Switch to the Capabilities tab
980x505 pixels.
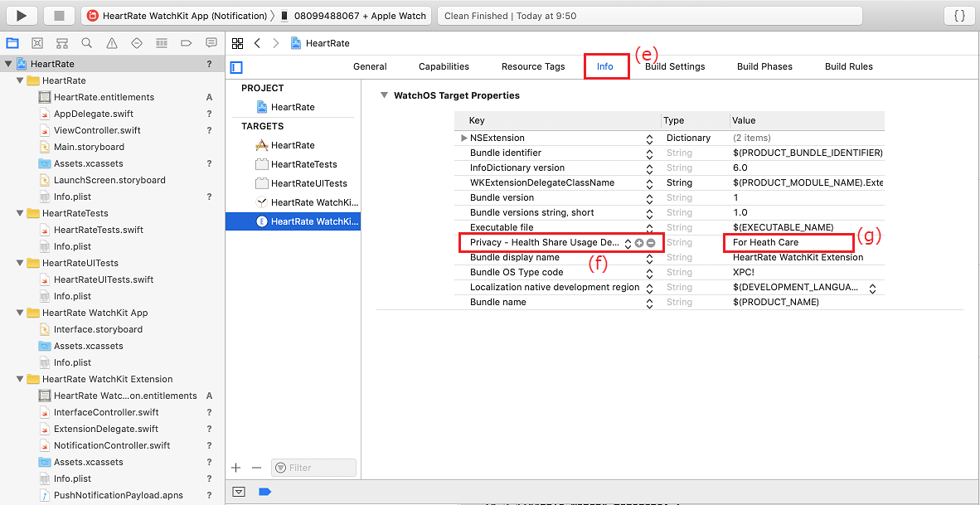tap(444, 66)
